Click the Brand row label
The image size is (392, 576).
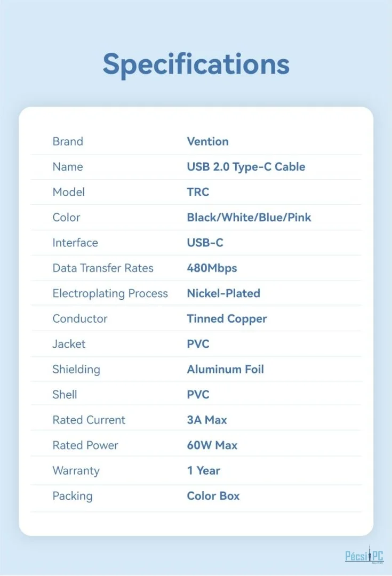(68, 141)
